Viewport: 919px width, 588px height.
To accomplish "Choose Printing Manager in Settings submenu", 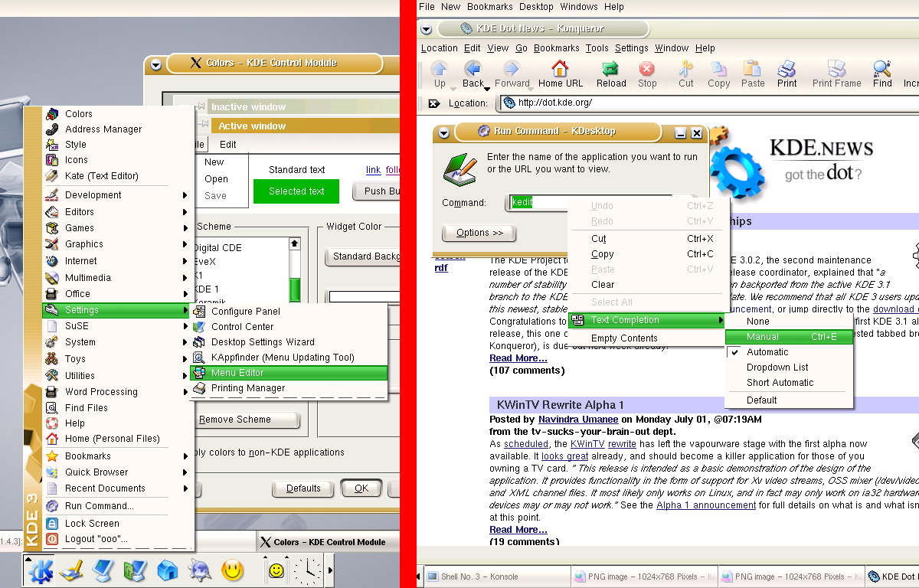I will pos(289,388).
